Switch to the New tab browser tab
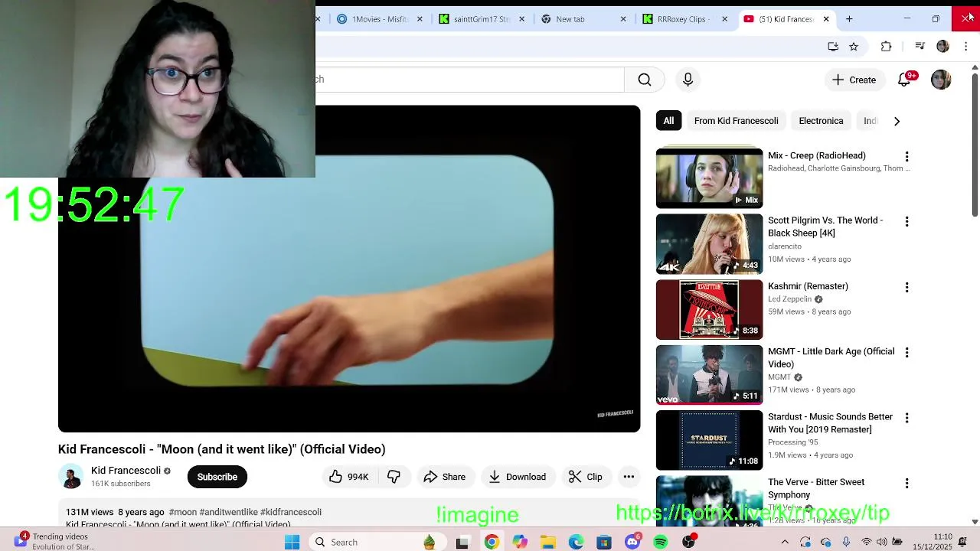This screenshot has width=980, height=551. click(582, 19)
